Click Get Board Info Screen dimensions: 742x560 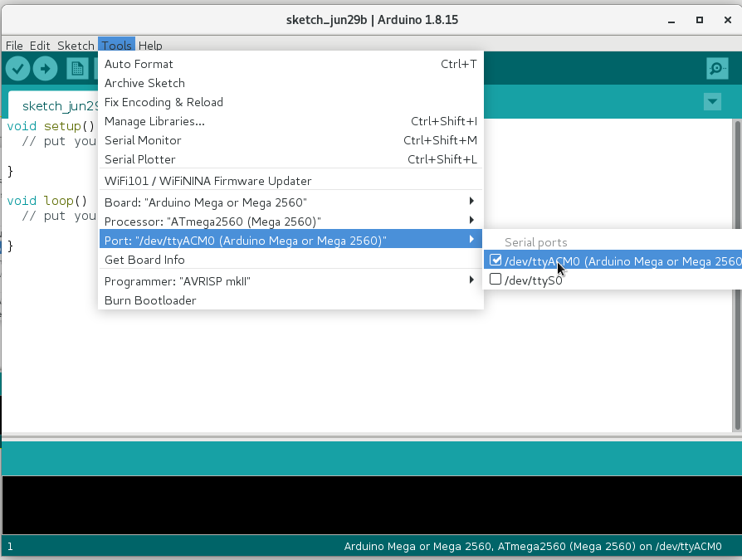click(x=144, y=260)
